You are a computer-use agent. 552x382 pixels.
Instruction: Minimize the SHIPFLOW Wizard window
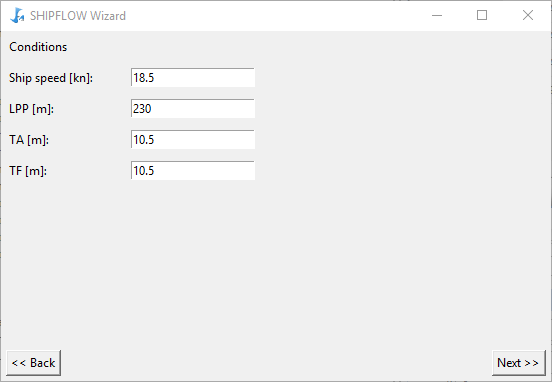(437, 15)
